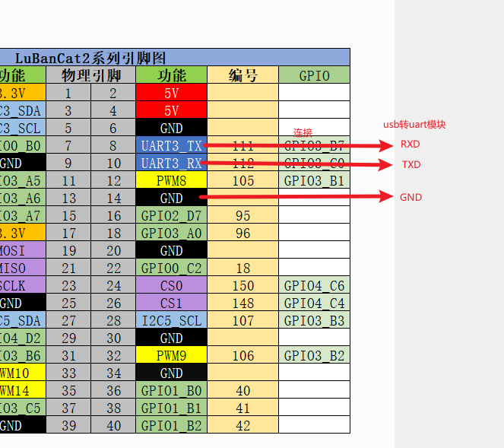Image resolution: width=504 pixels, height=448 pixels.
Task: Click number 95 in 编号 column
Action: (243, 215)
